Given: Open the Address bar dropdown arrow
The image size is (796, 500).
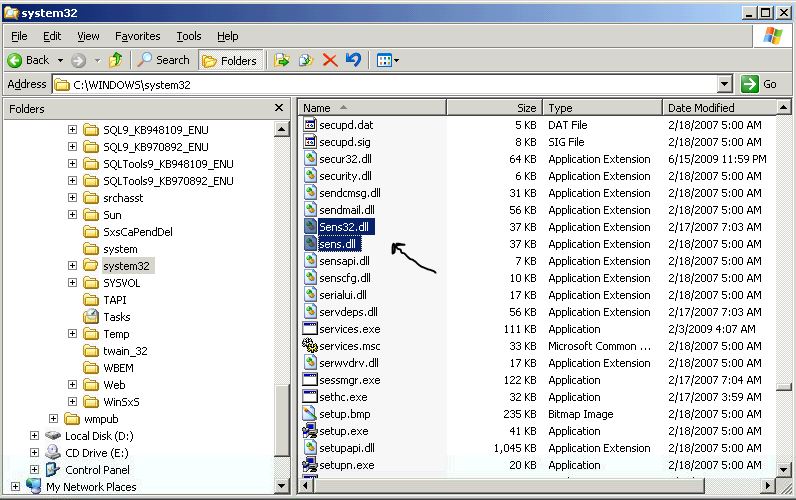Looking at the screenshot, I should pyautogui.click(x=724, y=84).
